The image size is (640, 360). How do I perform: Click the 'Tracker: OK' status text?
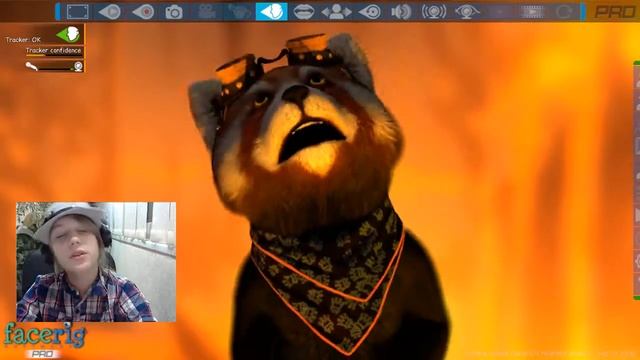[23, 40]
